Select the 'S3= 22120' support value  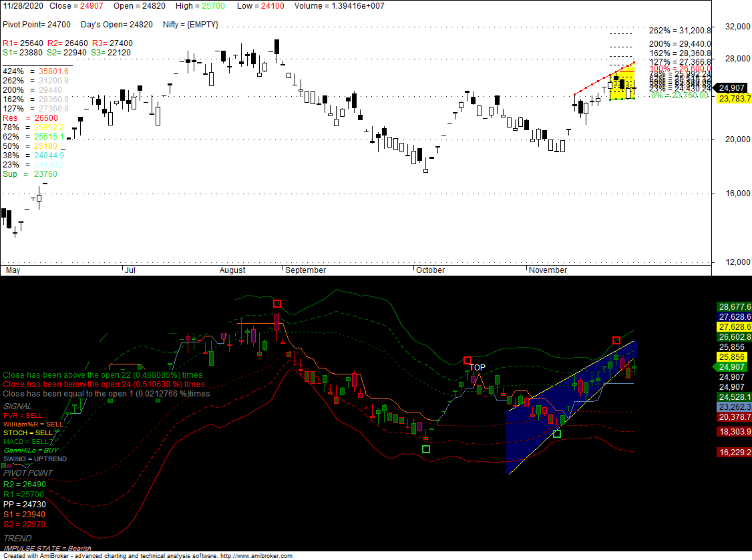[111, 53]
